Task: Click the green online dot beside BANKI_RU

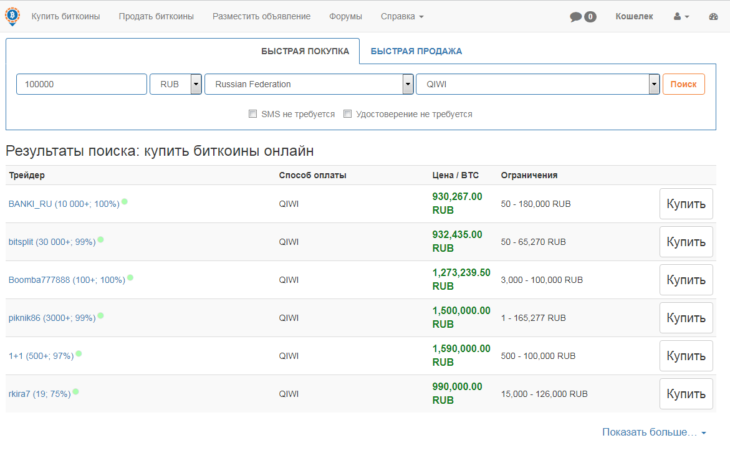Action: pyautogui.click(x=125, y=202)
